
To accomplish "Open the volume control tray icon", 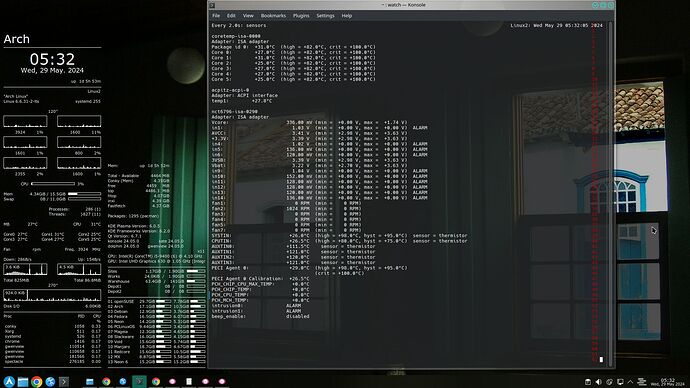I will tap(598, 382).
